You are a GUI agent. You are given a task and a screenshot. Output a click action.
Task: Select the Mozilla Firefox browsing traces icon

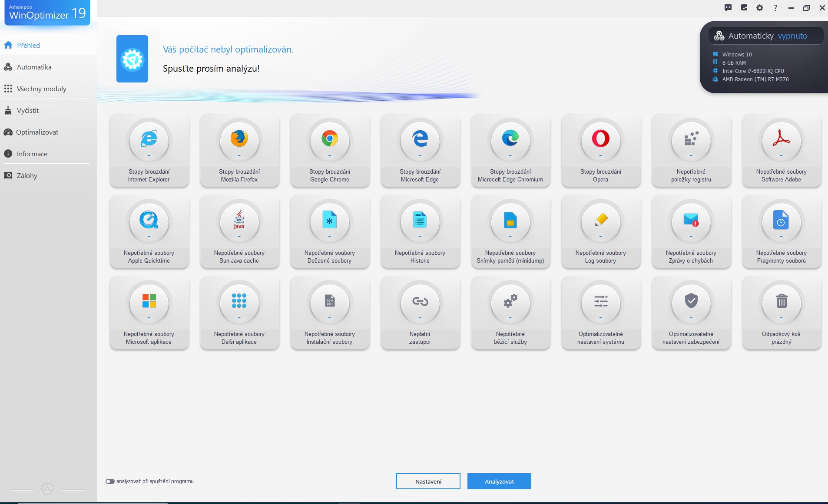[239, 139]
